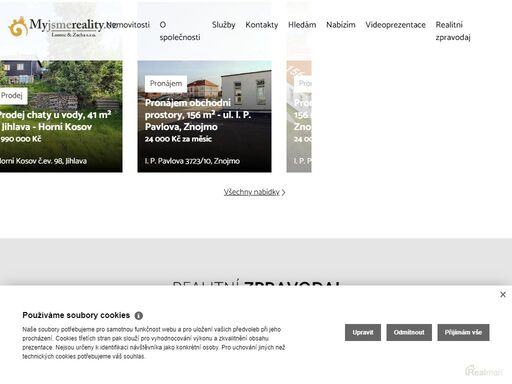Open Kontakty in navigation
Viewport: 512px width, 384px height.
pyautogui.click(x=262, y=25)
